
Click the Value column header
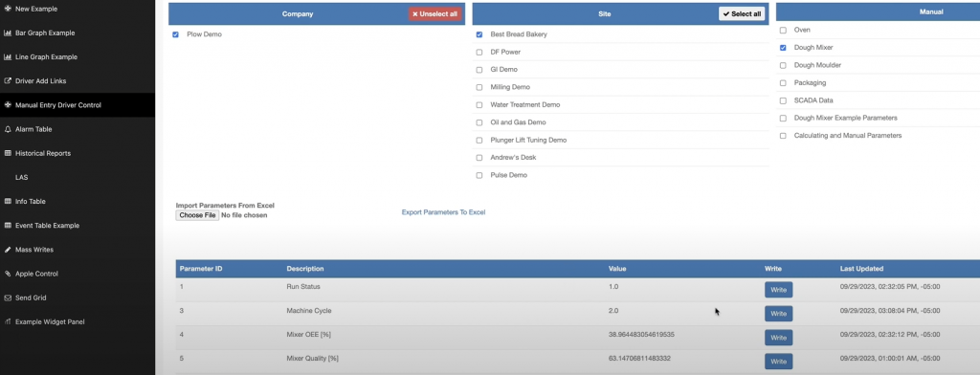pos(617,269)
